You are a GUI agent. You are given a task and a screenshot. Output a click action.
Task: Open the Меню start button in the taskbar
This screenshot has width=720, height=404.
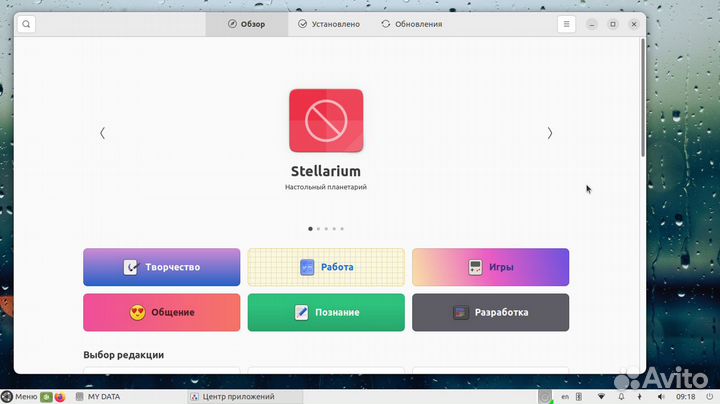point(20,397)
